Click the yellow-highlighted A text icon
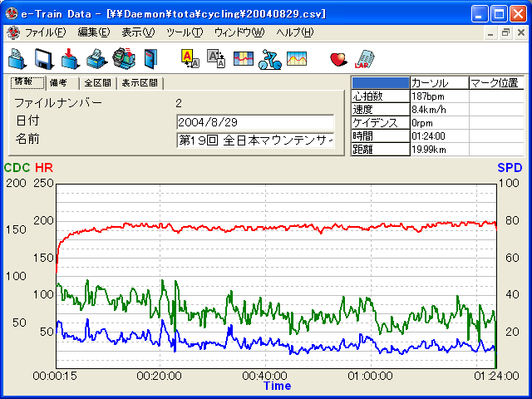This screenshot has height=399, width=532. tap(190, 58)
